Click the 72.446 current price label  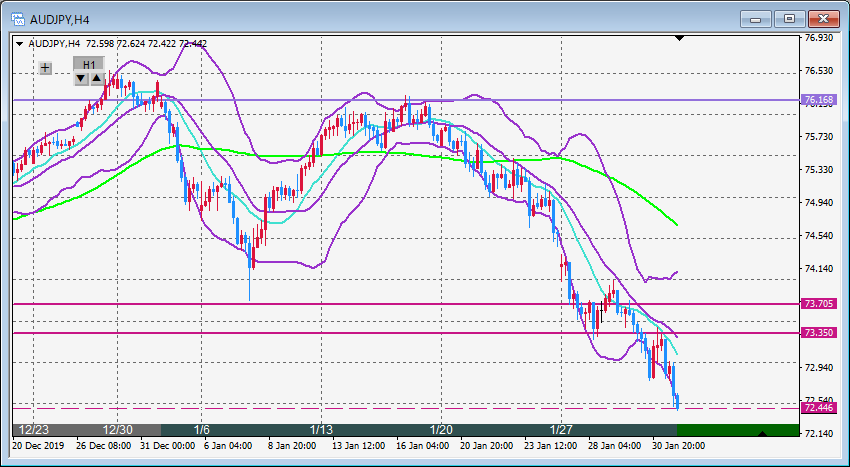[x=819, y=408]
